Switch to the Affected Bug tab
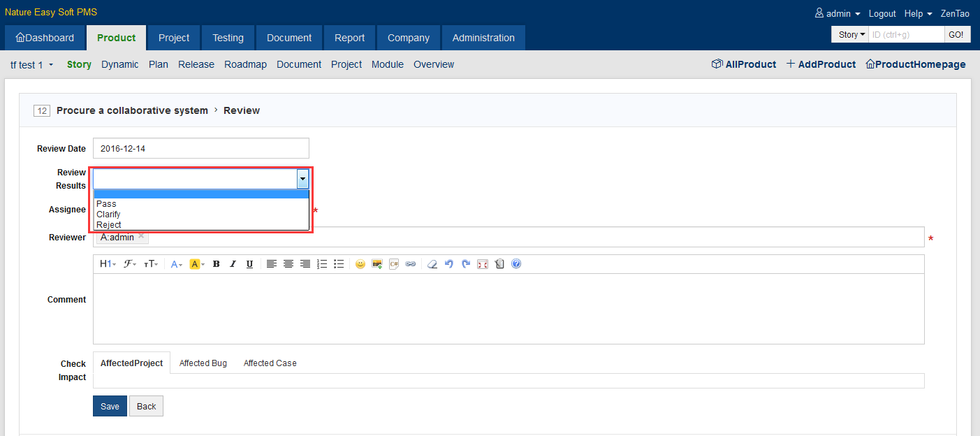980x436 pixels. (203, 363)
